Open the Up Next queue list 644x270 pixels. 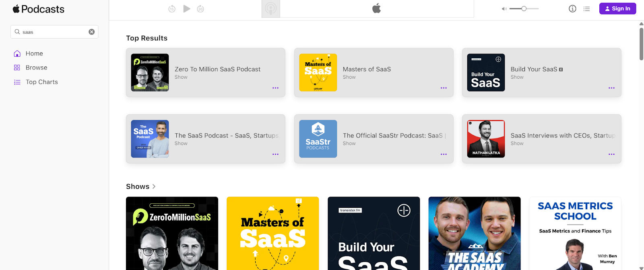pos(586,8)
